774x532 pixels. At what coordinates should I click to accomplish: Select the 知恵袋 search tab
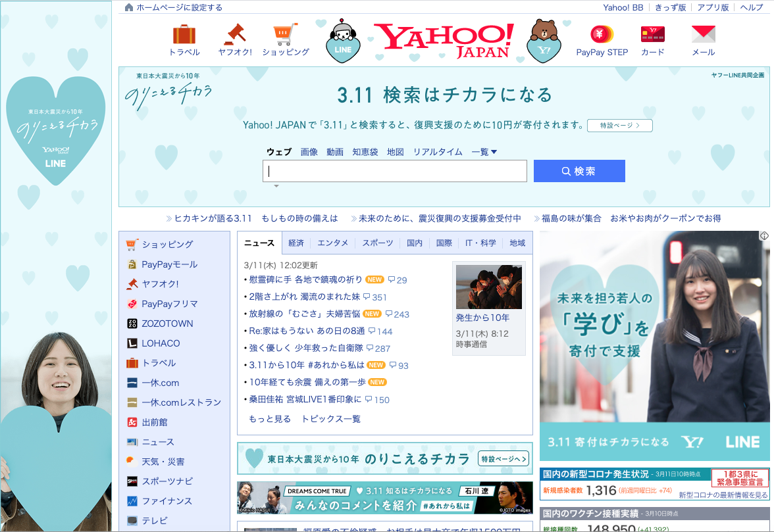click(x=365, y=152)
